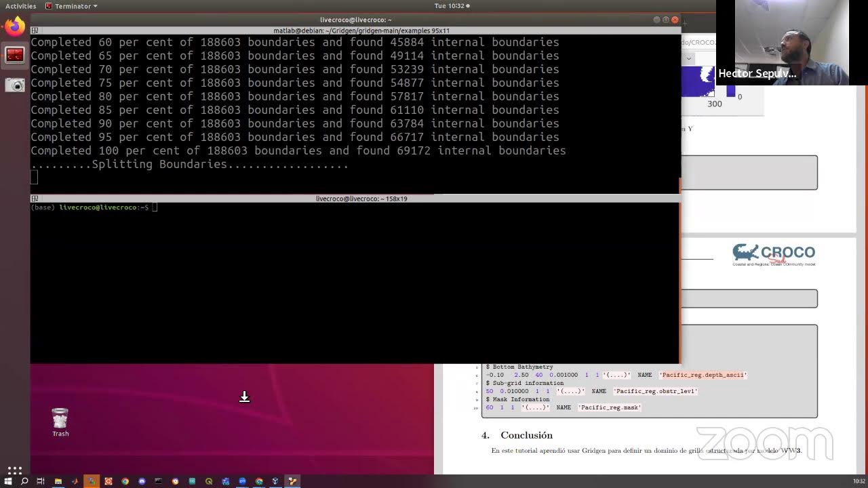The width and height of the screenshot is (868, 488).
Task: Open the Trash on the desktop
Action: 60,422
